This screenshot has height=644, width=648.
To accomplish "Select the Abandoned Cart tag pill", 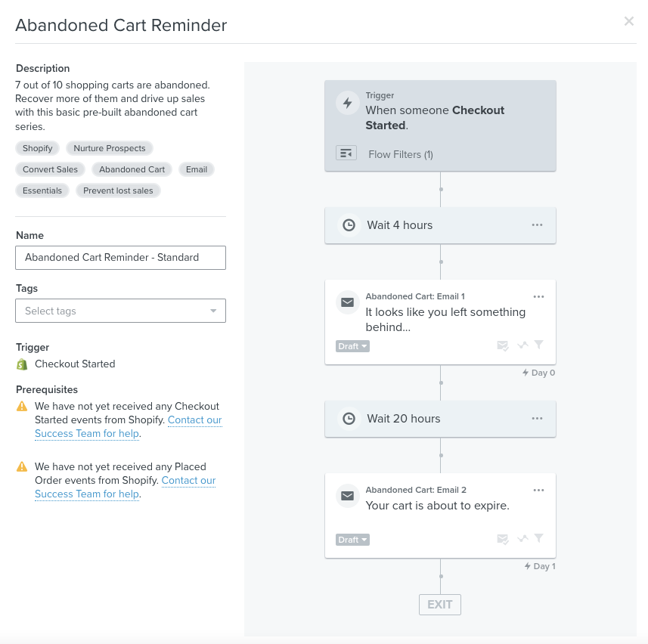I will pyautogui.click(x=132, y=169).
